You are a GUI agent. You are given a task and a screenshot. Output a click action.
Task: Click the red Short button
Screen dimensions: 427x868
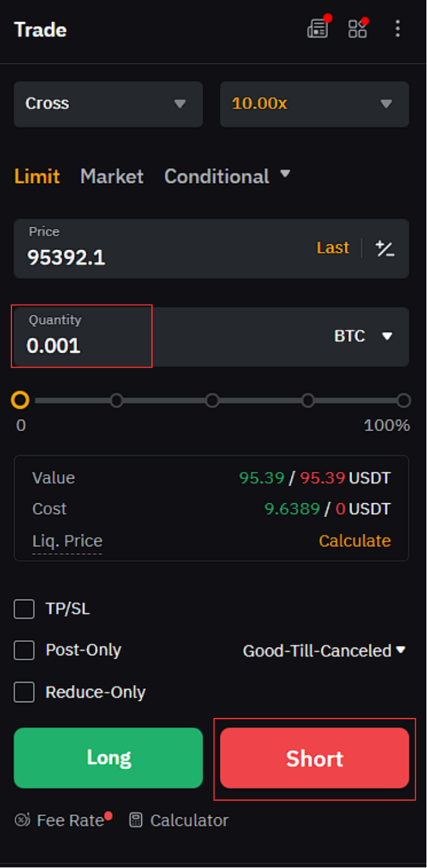[314, 758]
